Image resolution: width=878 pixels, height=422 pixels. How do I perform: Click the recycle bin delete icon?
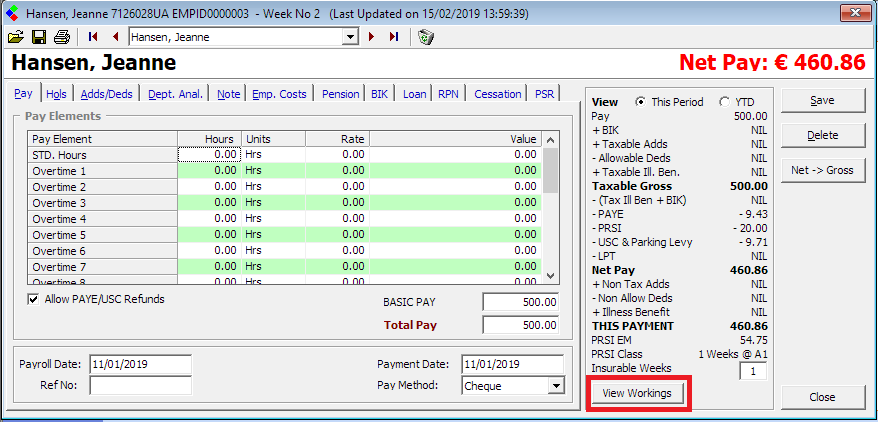click(426, 37)
